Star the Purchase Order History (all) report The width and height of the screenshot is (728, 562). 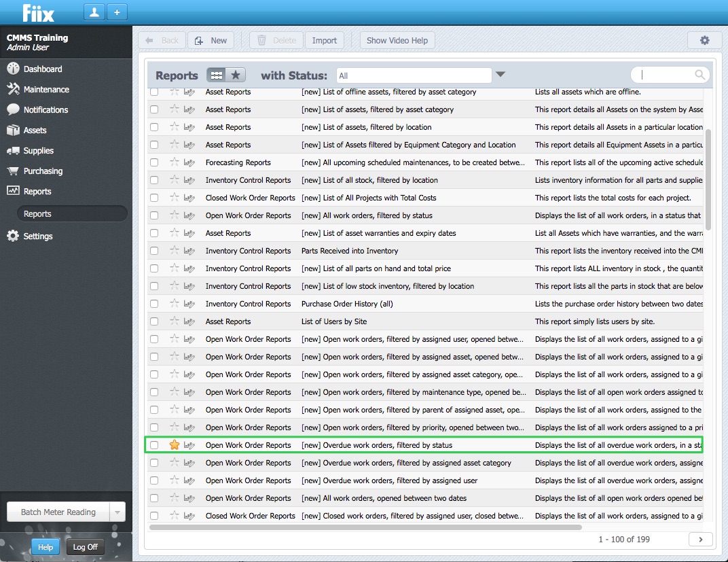coord(175,303)
